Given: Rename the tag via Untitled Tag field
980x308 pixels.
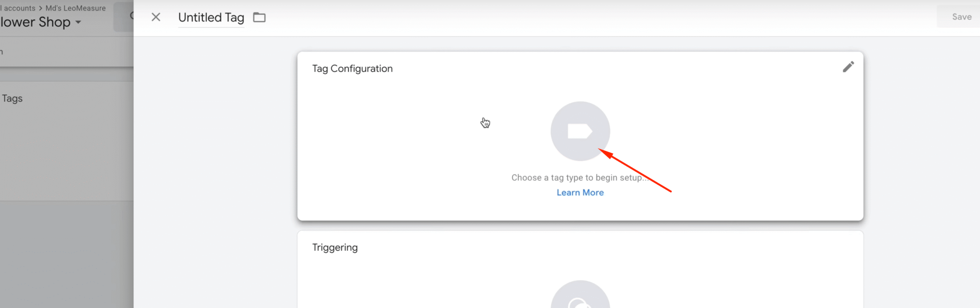Looking at the screenshot, I should click(211, 17).
